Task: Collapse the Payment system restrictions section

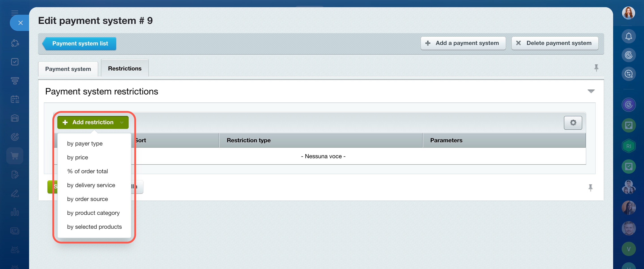Action: [591, 91]
